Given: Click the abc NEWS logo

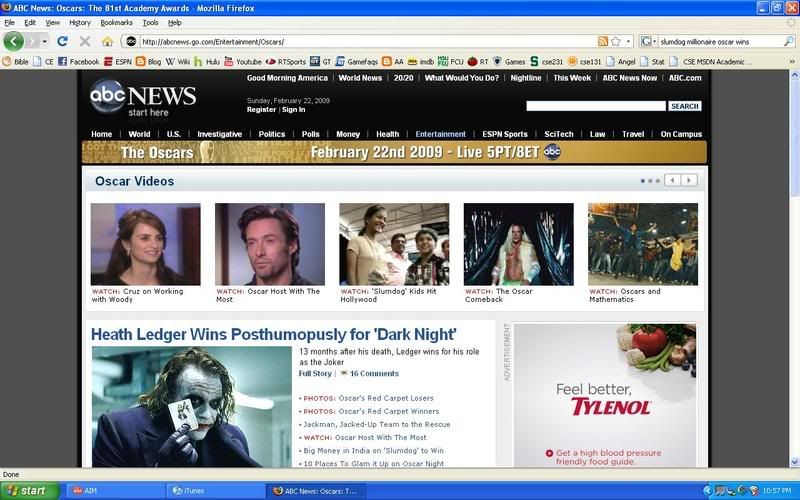Looking at the screenshot, I should pyautogui.click(x=143, y=97).
